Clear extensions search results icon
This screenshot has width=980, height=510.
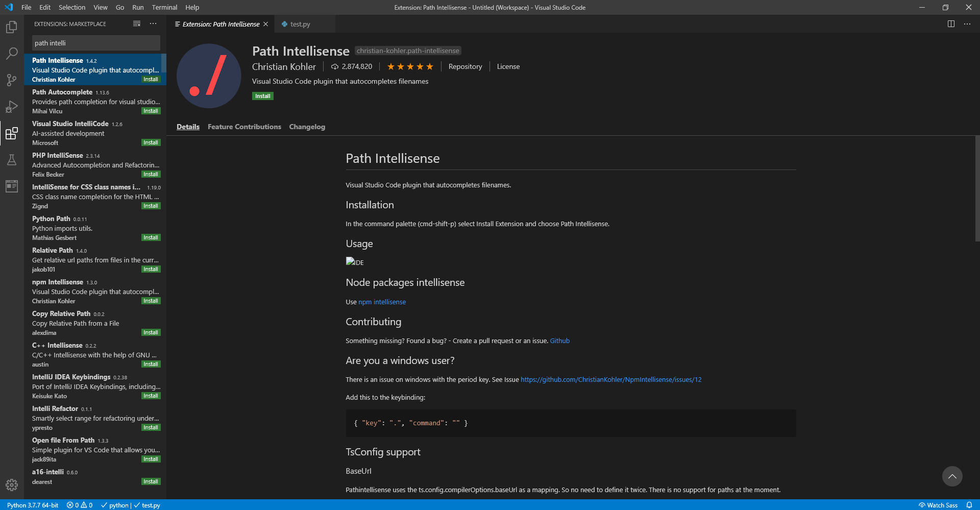(137, 24)
